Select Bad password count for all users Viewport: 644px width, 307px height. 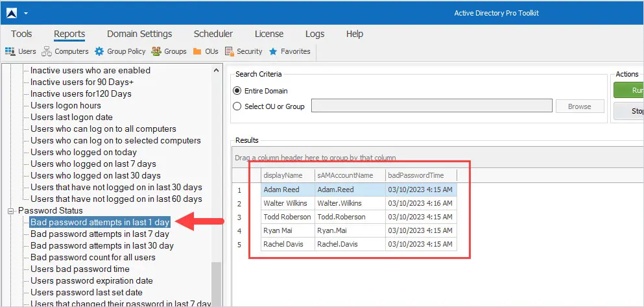point(93,257)
